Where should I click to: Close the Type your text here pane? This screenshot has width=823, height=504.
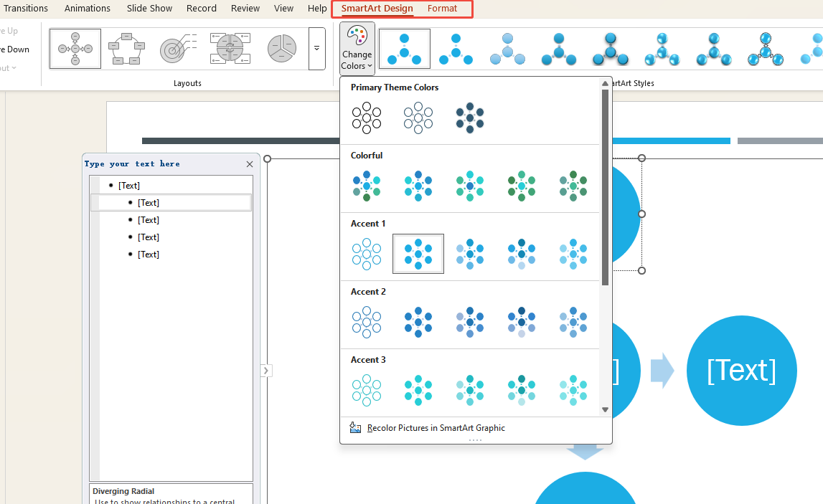click(250, 164)
